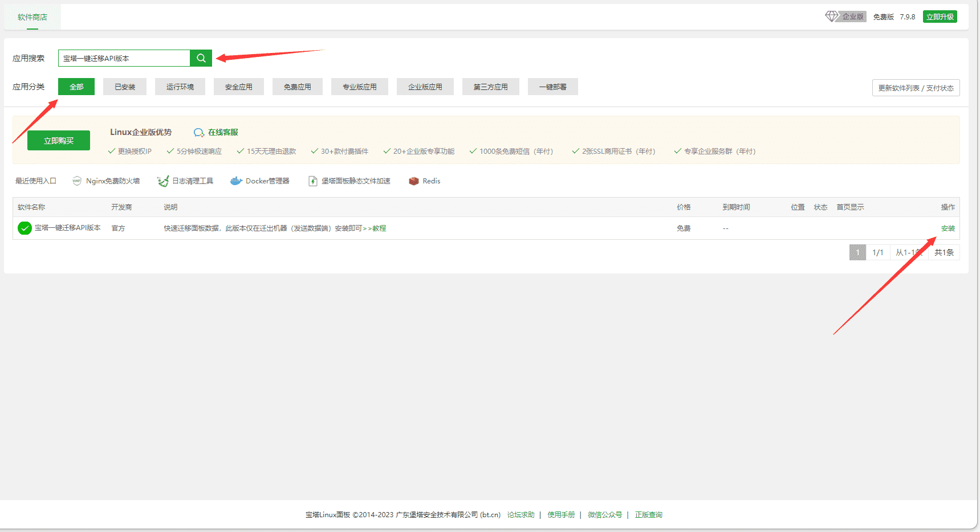Click the 在线客服 link

click(x=223, y=132)
